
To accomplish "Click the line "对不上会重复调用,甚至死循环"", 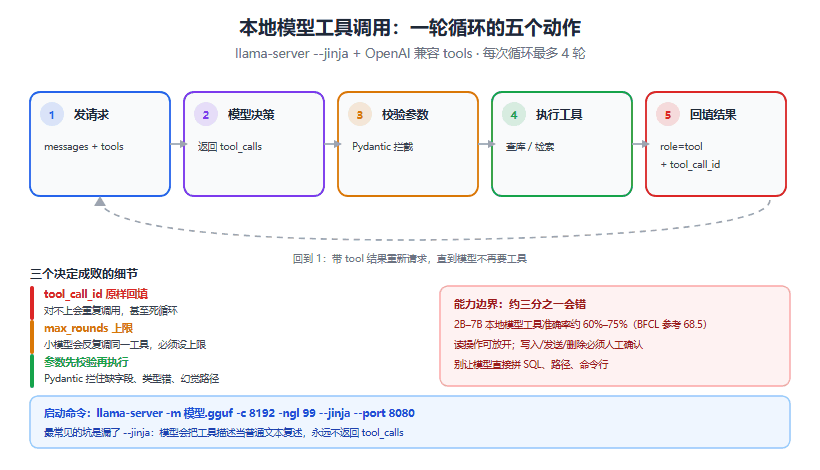I will pos(111,311).
